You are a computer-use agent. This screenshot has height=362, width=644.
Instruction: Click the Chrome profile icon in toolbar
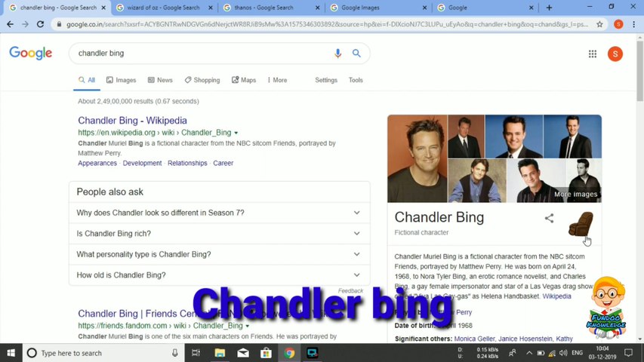[618, 24]
